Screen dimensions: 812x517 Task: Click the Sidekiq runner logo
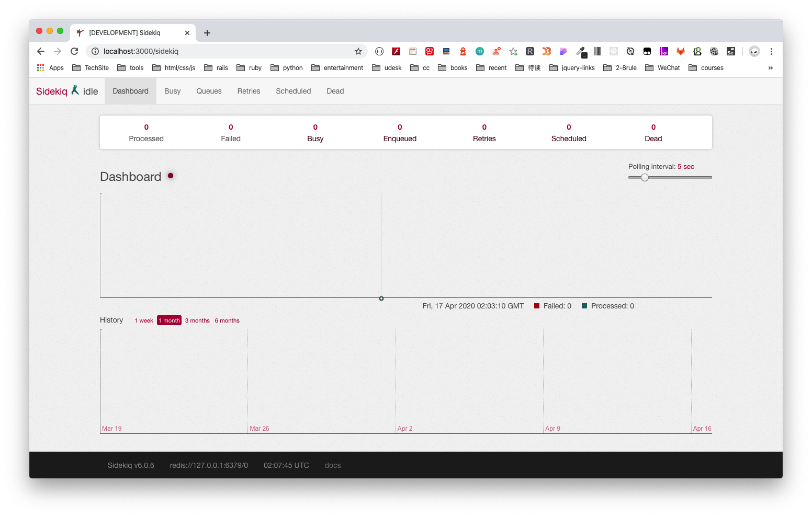tap(75, 90)
